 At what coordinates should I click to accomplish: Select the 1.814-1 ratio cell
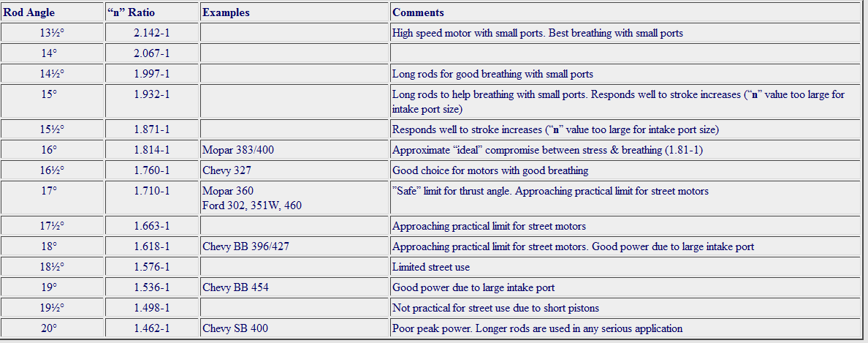[x=152, y=150]
